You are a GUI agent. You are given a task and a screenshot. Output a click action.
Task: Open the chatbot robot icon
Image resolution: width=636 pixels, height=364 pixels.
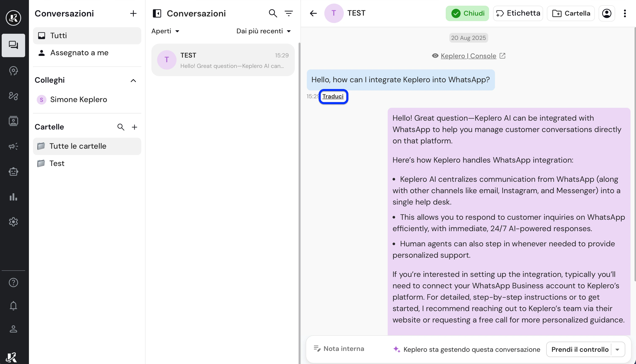coord(13,171)
